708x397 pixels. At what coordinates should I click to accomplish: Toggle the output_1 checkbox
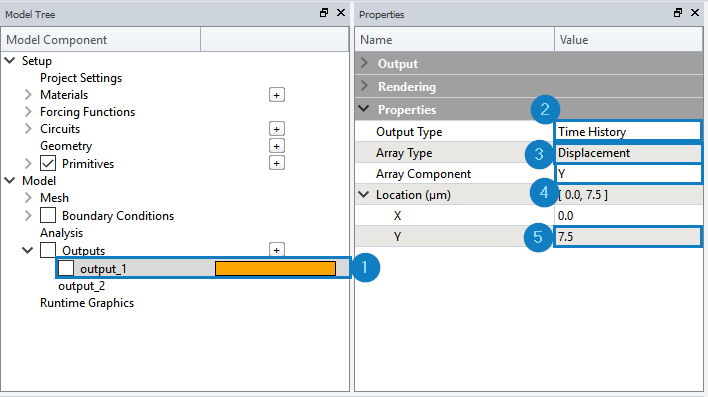tap(66, 268)
